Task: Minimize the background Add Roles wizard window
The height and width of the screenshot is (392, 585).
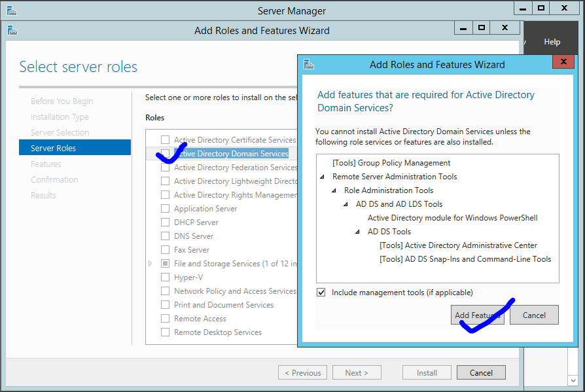Action: (x=463, y=27)
